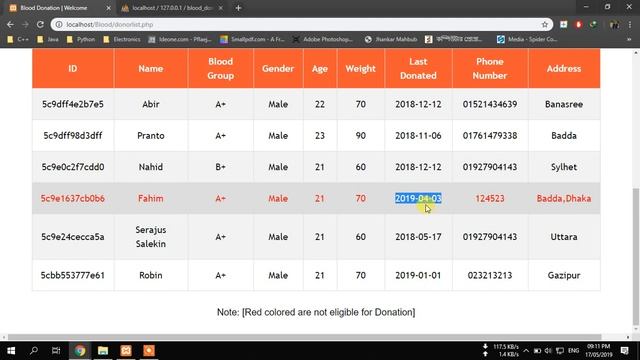The height and width of the screenshot is (360, 640).
Task: Click the Address column header
Action: [x=564, y=69]
